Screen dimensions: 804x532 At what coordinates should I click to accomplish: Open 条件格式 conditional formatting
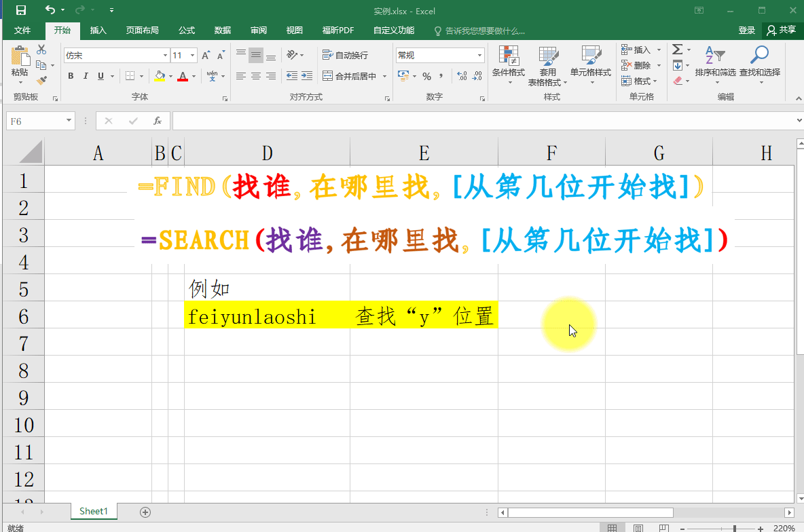pos(509,64)
